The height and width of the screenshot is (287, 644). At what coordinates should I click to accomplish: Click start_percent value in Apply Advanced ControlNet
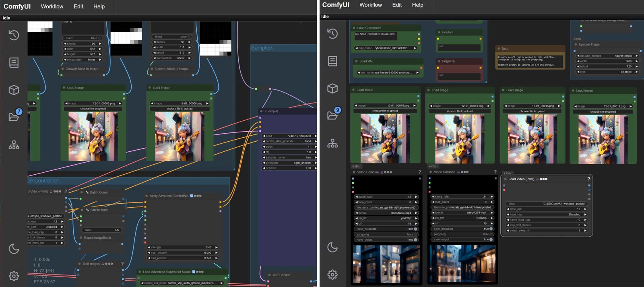coord(183,253)
